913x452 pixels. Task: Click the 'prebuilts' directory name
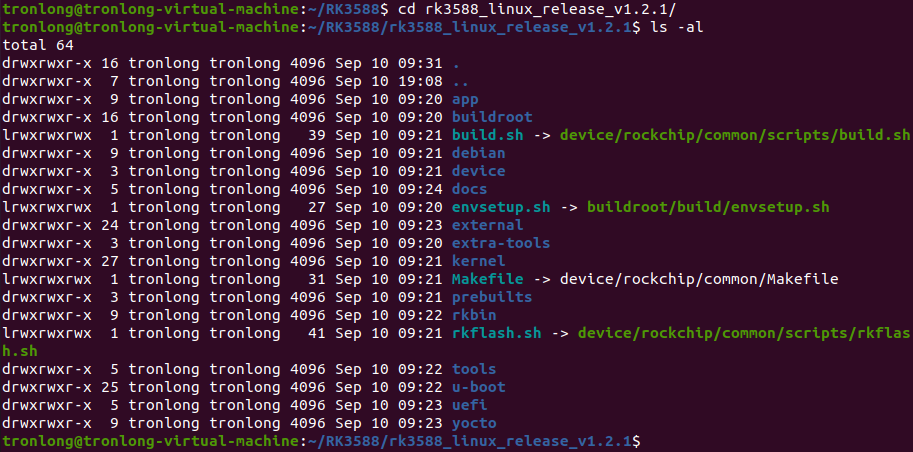pos(492,297)
